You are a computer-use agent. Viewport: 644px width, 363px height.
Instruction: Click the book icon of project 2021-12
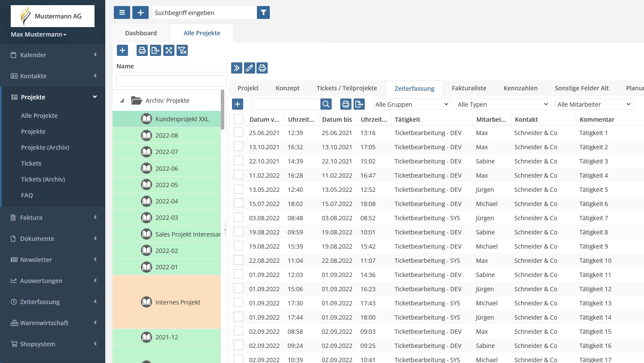tap(147, 337)
